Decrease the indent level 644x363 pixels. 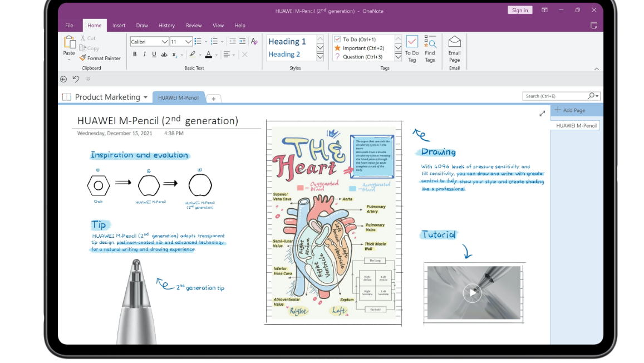[x=233, y=41]
